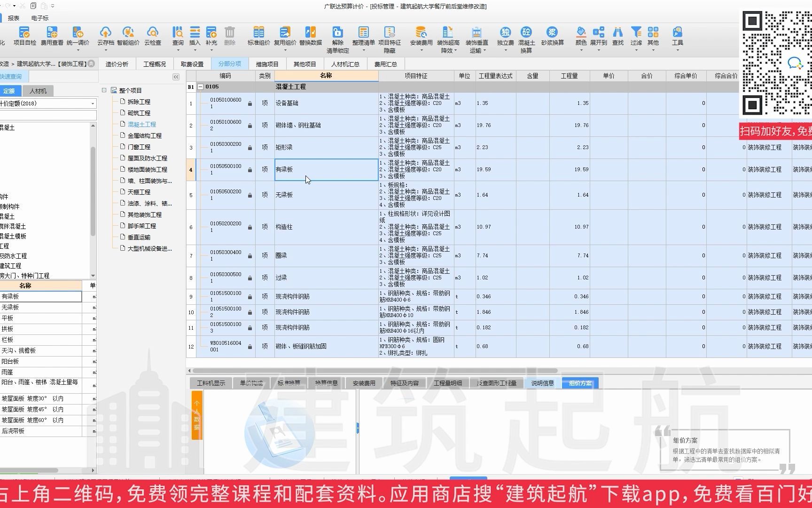The image size is (812, 508).
Task: Open the 计价定额(2018) combo box
Action: [47, 103]
